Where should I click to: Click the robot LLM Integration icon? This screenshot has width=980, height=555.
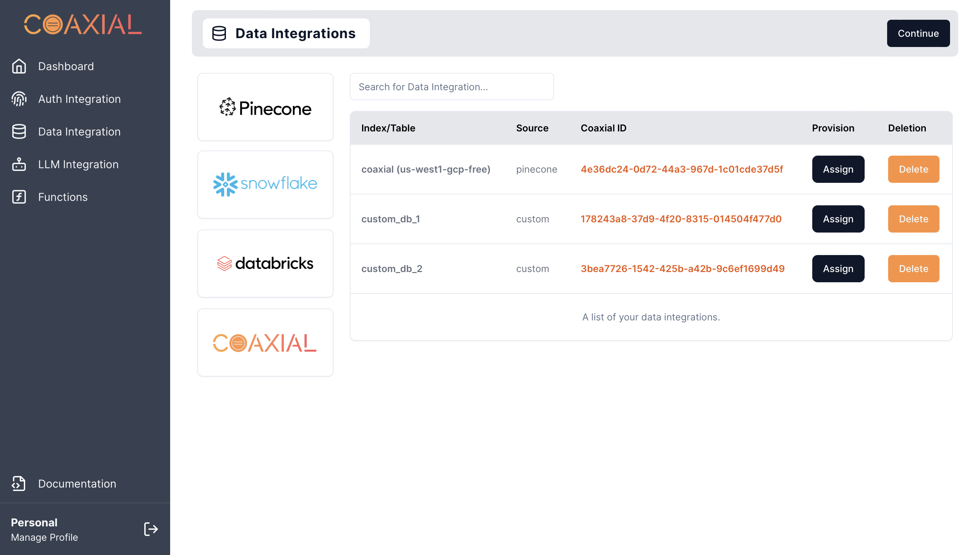coord(19,164)
